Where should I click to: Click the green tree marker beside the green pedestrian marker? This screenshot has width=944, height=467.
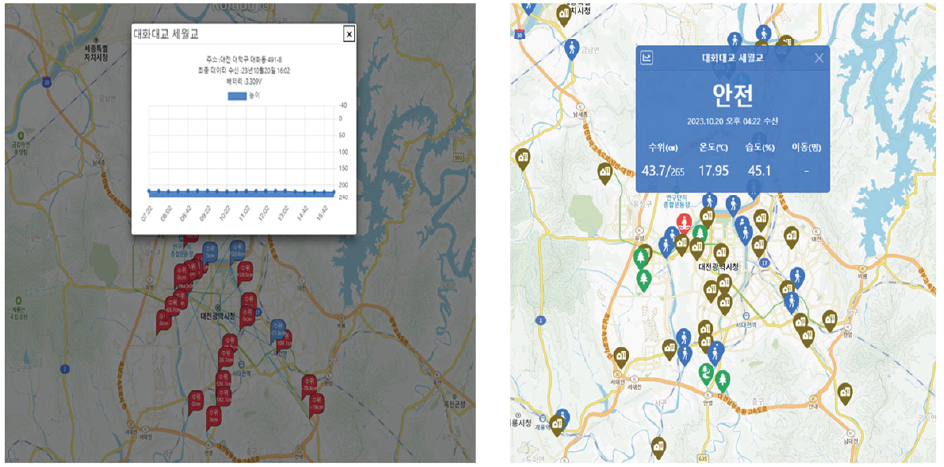723,379
